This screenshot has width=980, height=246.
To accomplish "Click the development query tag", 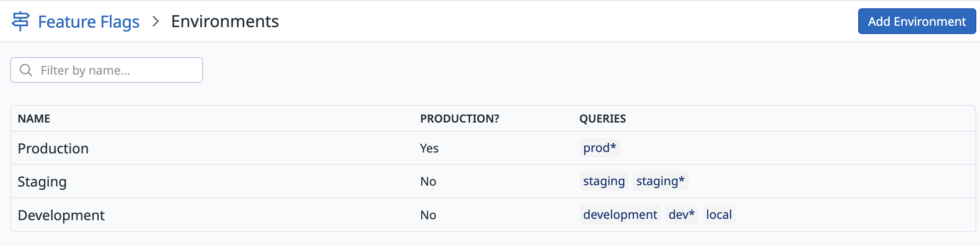I will point(620,215).
